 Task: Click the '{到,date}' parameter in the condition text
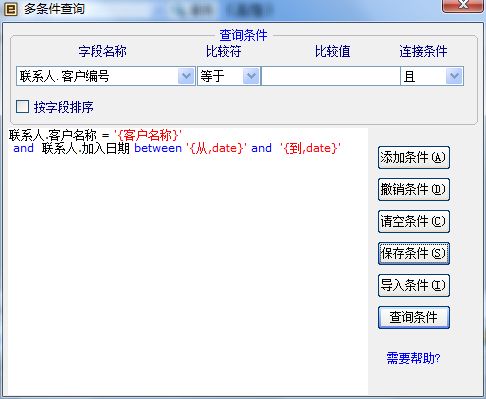tap(310, 148)
